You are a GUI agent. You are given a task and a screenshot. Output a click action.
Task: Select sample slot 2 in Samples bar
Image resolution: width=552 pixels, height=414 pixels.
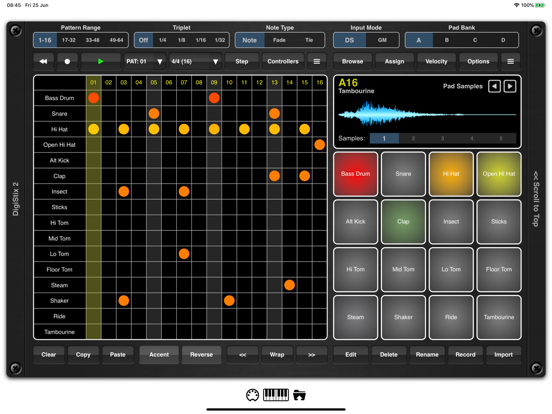pyautogui.click(x=413, y=138)
